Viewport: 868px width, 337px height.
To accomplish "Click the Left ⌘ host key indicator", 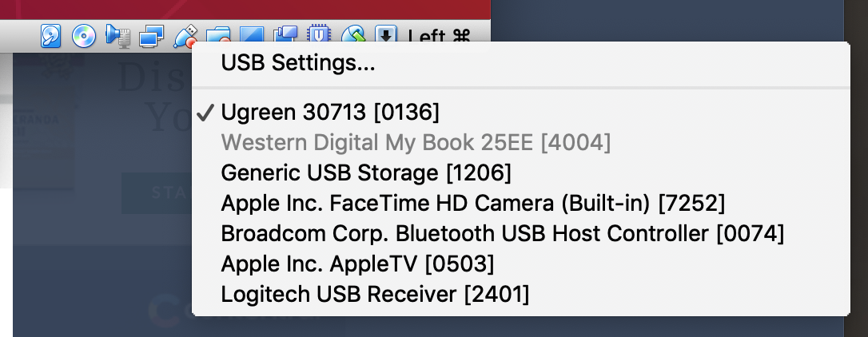I will pos(439,36).
